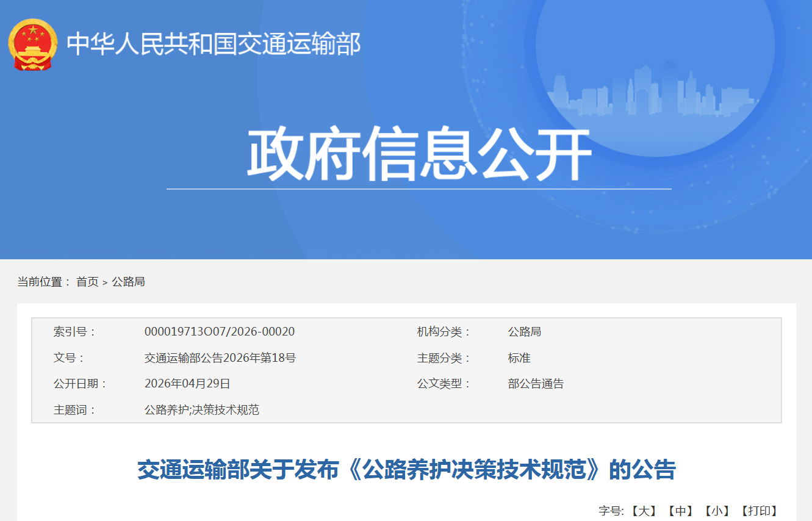Click the announcement title 公路养护决策技术规范

point(406,470)
